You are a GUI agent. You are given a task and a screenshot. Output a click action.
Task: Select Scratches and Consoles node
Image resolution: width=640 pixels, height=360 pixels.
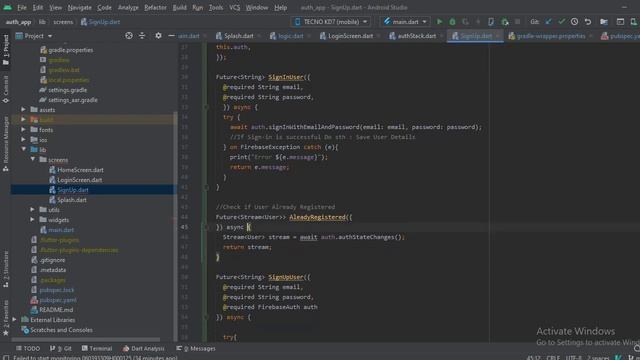pos(61,330)
